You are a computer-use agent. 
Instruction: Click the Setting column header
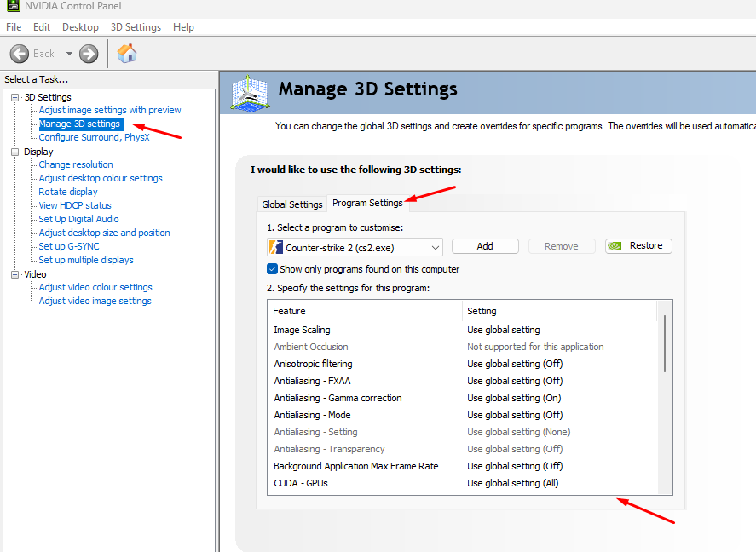click(x=559, y=311)
